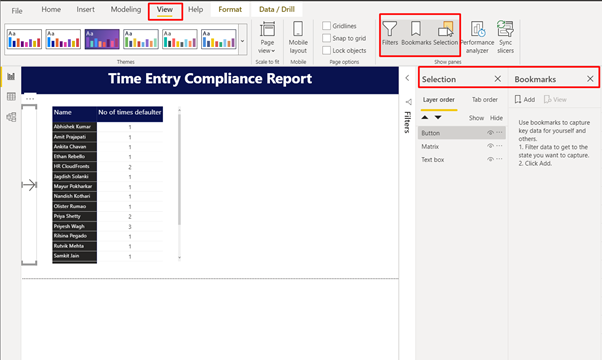
Task: Click the Filters pane funnel icon
Action: tap(408, 102)
